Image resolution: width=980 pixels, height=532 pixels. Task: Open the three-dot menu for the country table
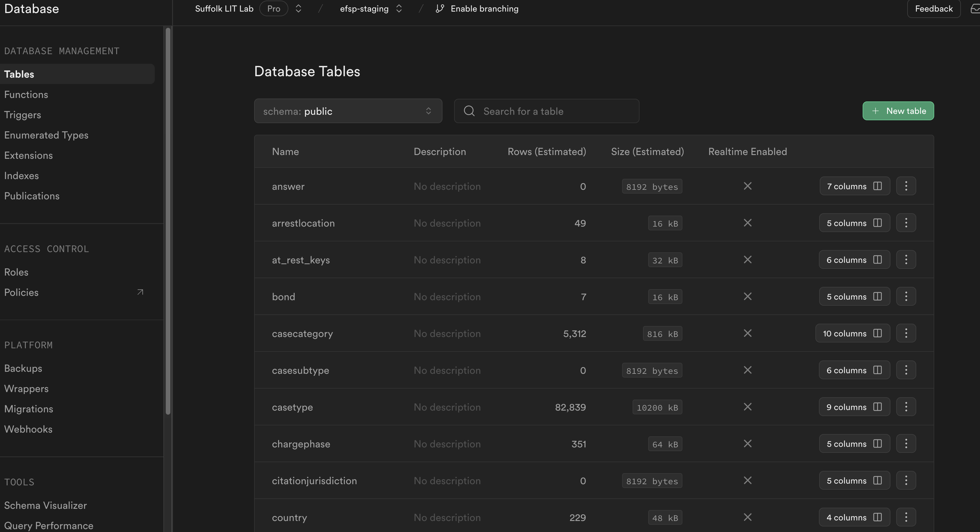(x=906, y=517)
